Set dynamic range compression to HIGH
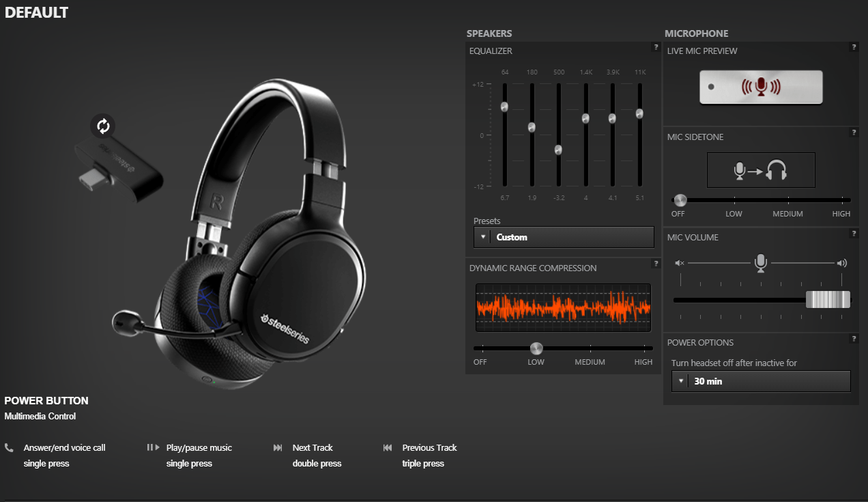The height and width of the screenshot is (502, 868). 643,362
